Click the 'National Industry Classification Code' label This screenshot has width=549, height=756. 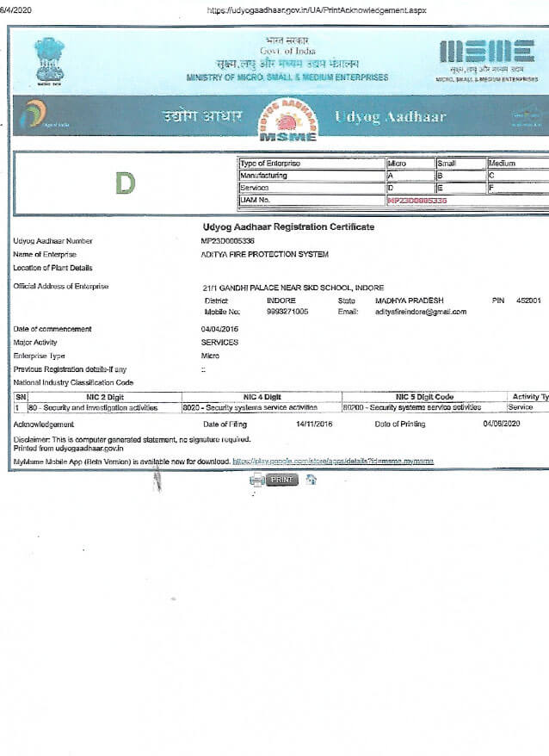click(x=73, y=382)
